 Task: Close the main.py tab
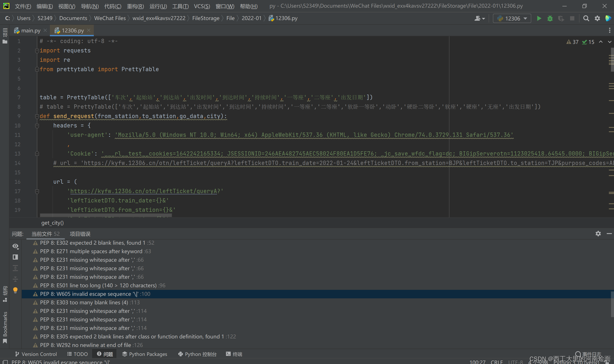tap(45, 30)
